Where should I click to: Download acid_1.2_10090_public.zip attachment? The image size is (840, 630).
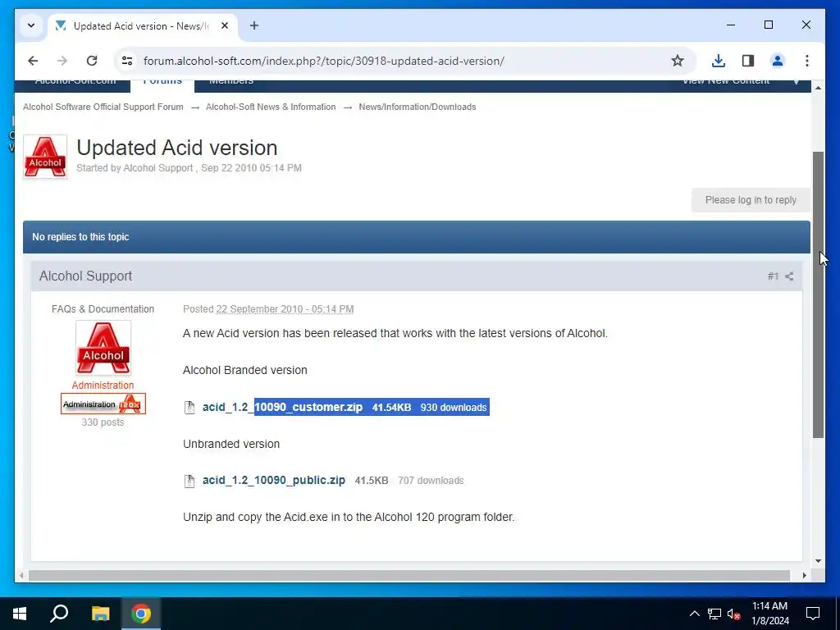coord(274,480)
